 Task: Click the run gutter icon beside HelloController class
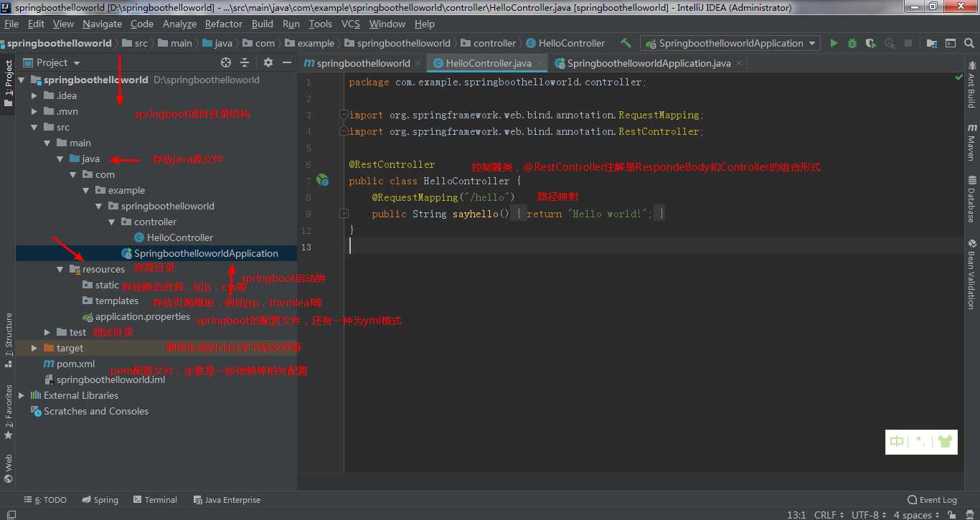[323, 181]
